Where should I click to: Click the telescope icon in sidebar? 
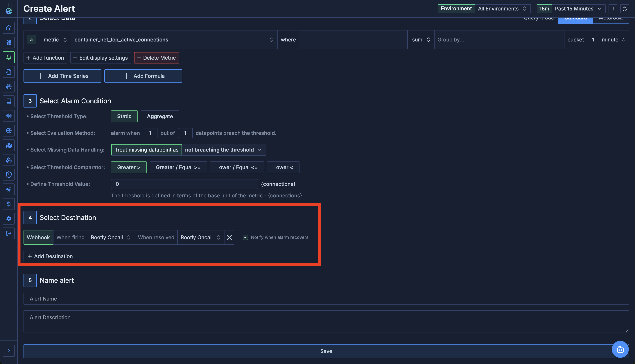pyautogui.click(x=9, y=190)
